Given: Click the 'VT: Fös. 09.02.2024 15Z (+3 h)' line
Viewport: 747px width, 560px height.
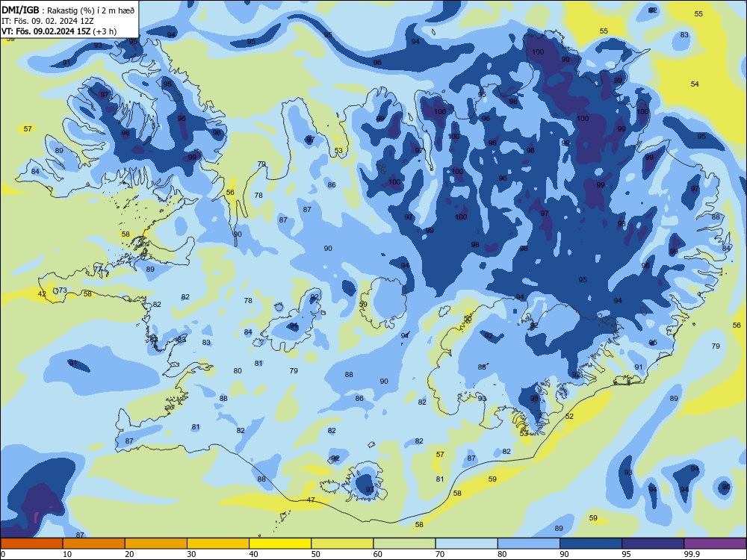Looking at the screenshot, I should coord(59,31).
